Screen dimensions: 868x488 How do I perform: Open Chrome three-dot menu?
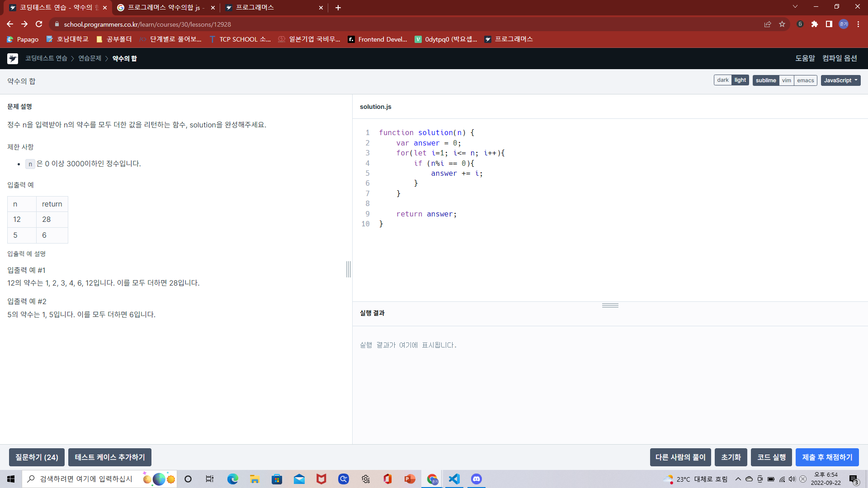858,24
